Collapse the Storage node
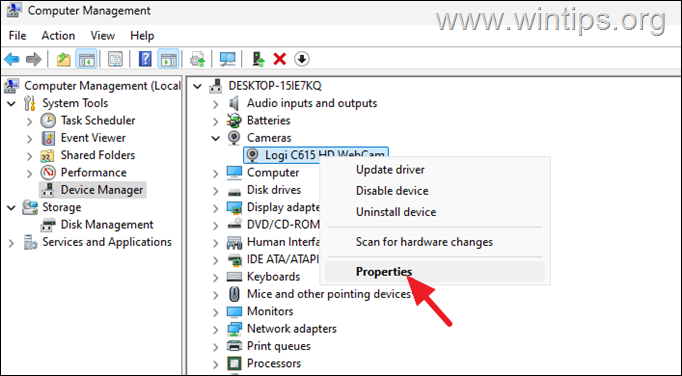This screenshot has width=682, height=376. pyautogui.click(x=11, y=208)
